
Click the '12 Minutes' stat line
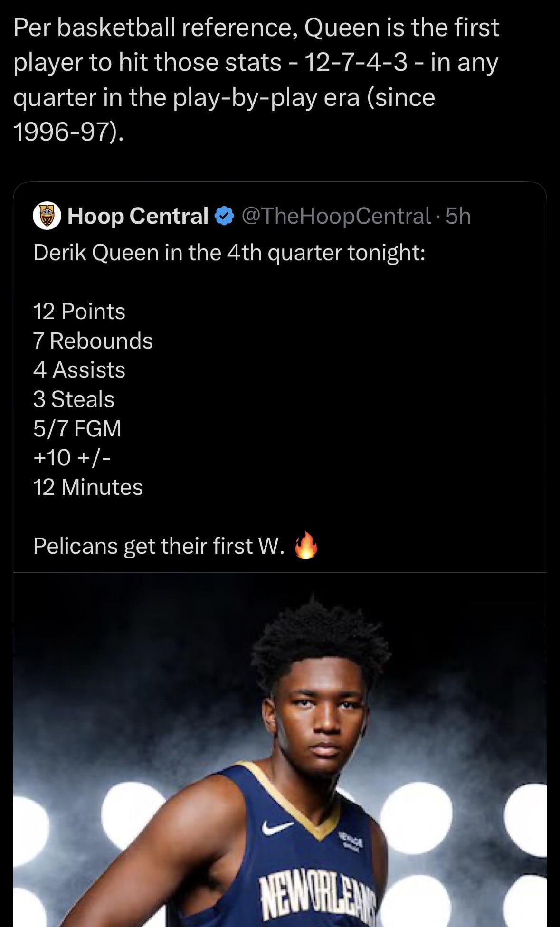point(88,487)
